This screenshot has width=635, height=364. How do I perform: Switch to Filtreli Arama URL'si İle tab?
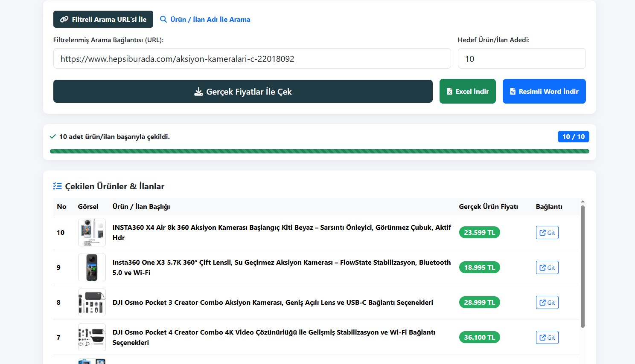(x=103, y=19)
